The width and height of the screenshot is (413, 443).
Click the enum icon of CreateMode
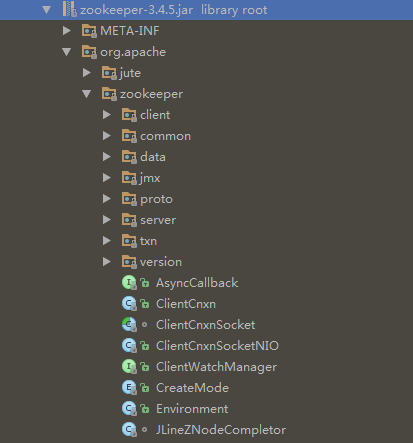pyautogui.click(x=129, y=388)
